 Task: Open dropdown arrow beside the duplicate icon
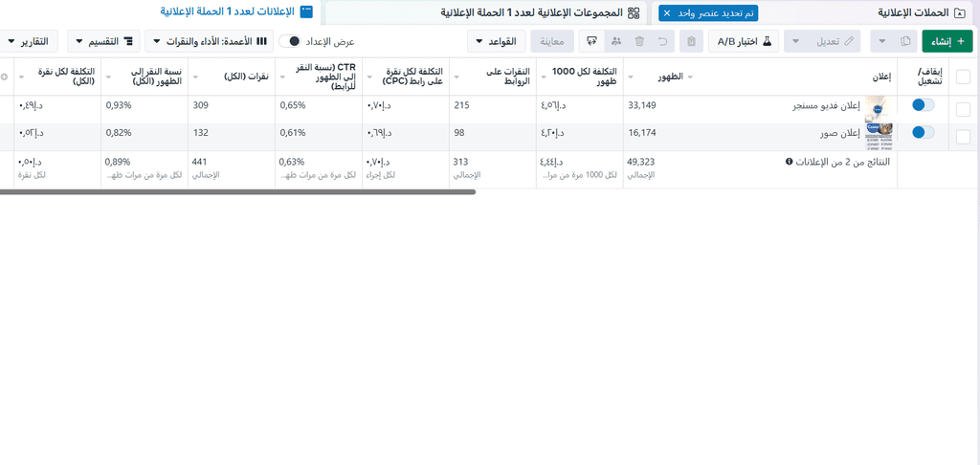coord(881,41)
